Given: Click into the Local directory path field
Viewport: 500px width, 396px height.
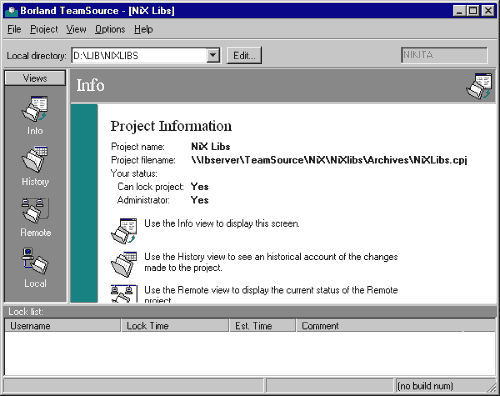Looking at the screenshot, I should point(139,55).
